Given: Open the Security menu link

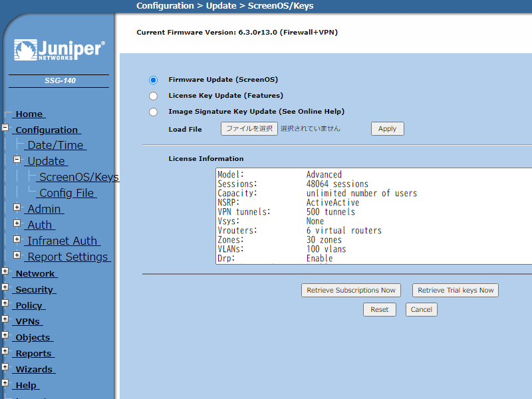Looking at the screenshot, I should coord(35,289).
